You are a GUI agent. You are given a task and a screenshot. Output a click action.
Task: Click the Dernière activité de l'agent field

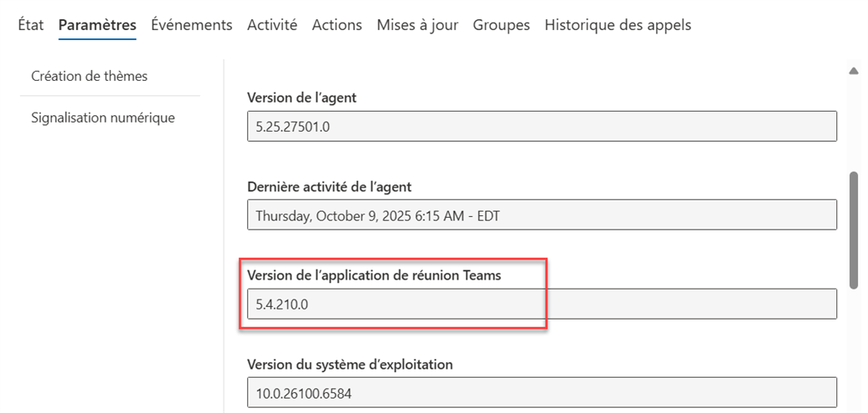coord(542,215)
